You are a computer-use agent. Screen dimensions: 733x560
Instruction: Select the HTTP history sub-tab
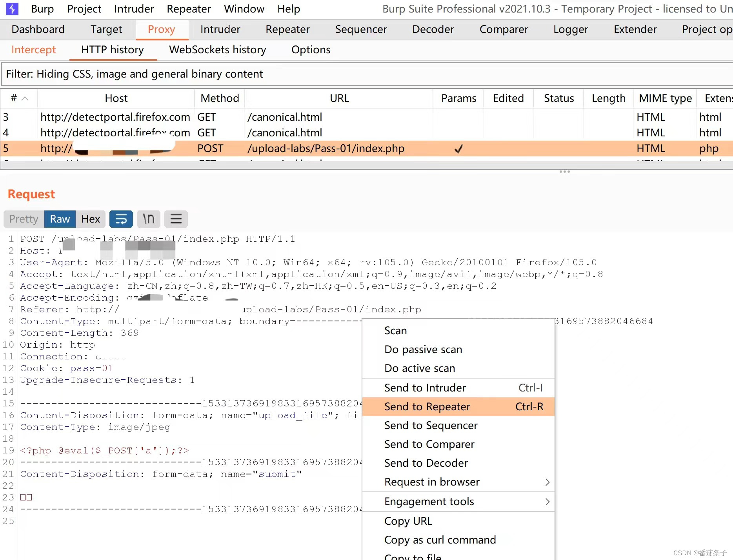point(113,50)
